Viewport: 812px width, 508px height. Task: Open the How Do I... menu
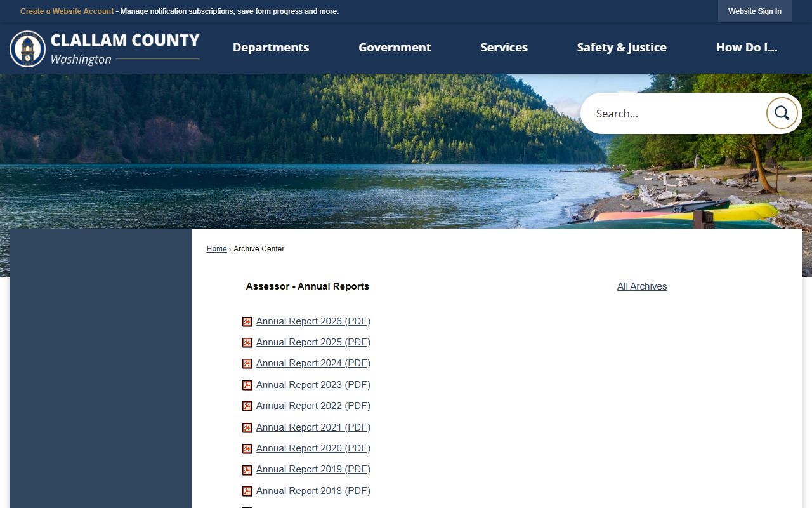pyautogui.click(x=747, y=48)
